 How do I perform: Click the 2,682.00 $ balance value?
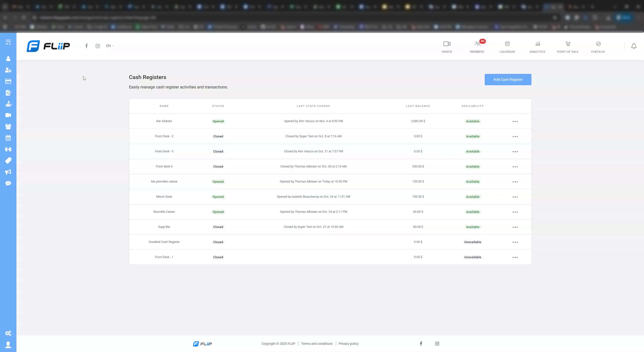(x=418, y=121)
